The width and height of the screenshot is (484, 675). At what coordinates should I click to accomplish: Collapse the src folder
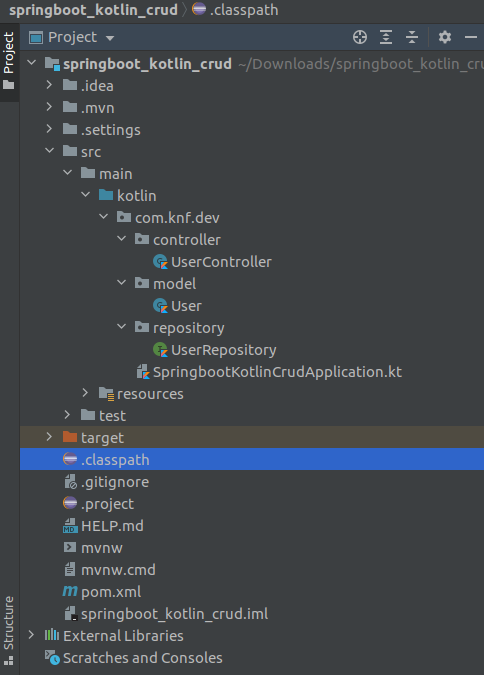(50, 151)
